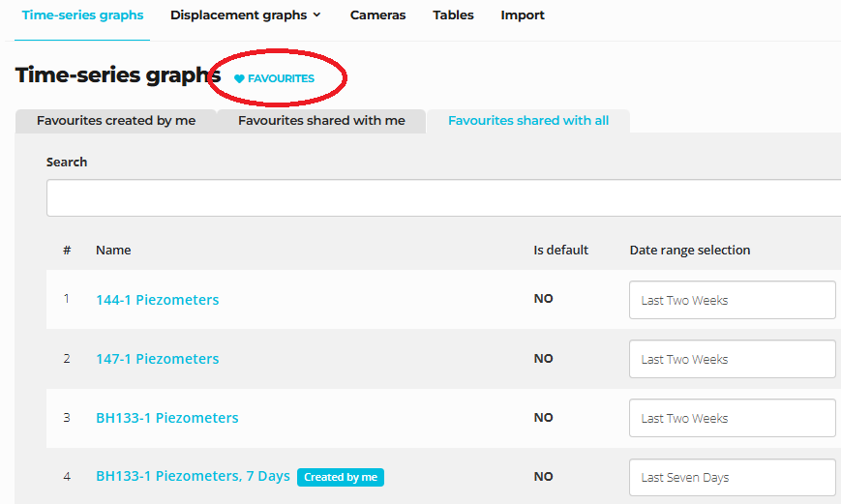Expand date range selector for BH133-1 Piezometers

point(733,418)
